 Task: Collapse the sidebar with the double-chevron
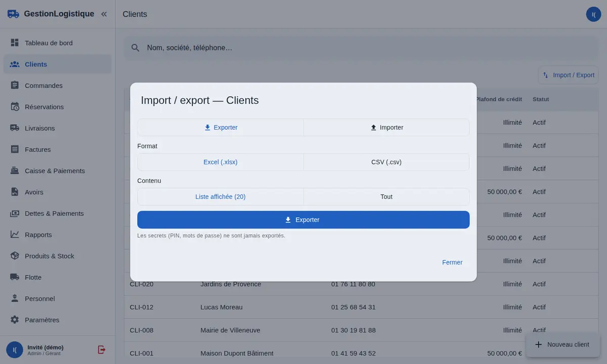[104, 14]
